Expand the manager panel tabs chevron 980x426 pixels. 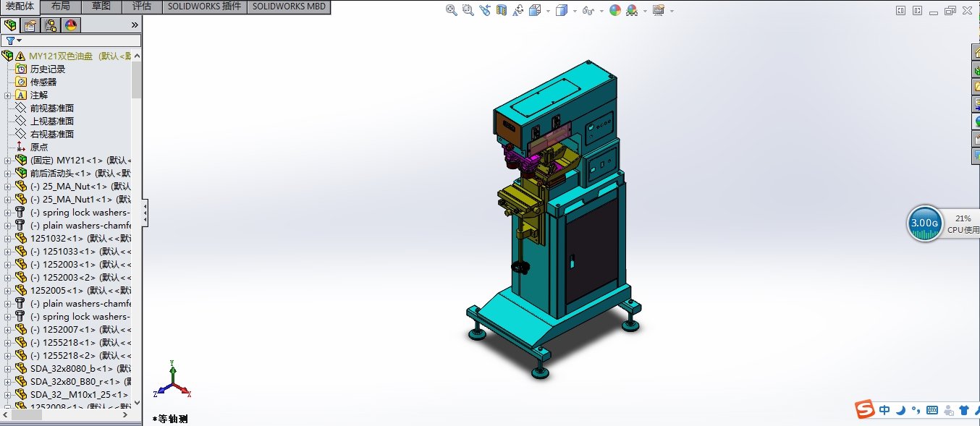(x=134, y=25)
